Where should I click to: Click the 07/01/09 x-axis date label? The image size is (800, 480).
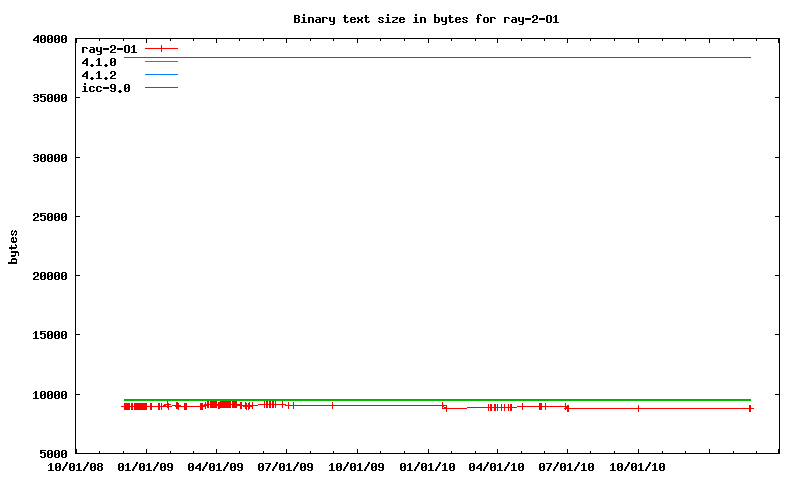(286, 467)
